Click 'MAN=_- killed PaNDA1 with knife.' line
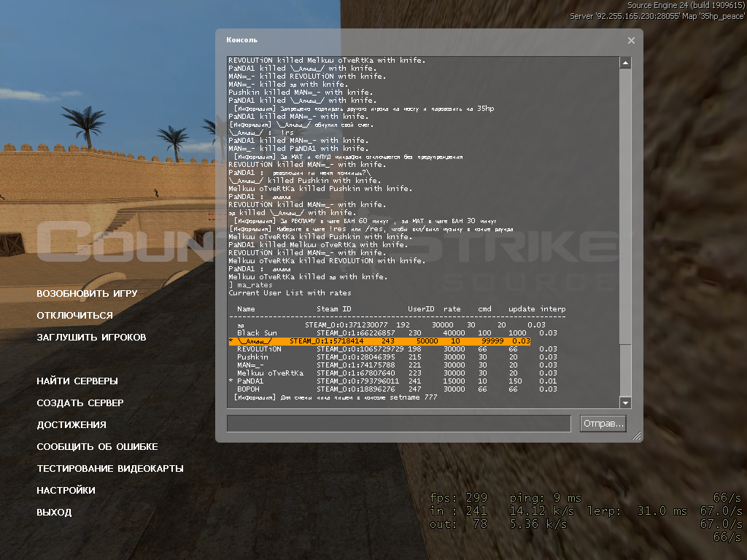Image resolution: width=747 pixels, height=560 pixels. pyautogui.click(x=298, y=149)
